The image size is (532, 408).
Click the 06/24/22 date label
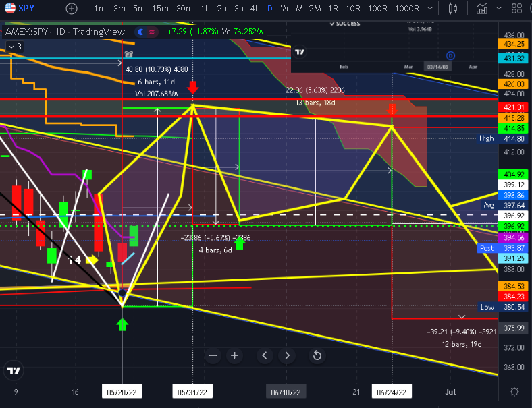coord(392,392)
